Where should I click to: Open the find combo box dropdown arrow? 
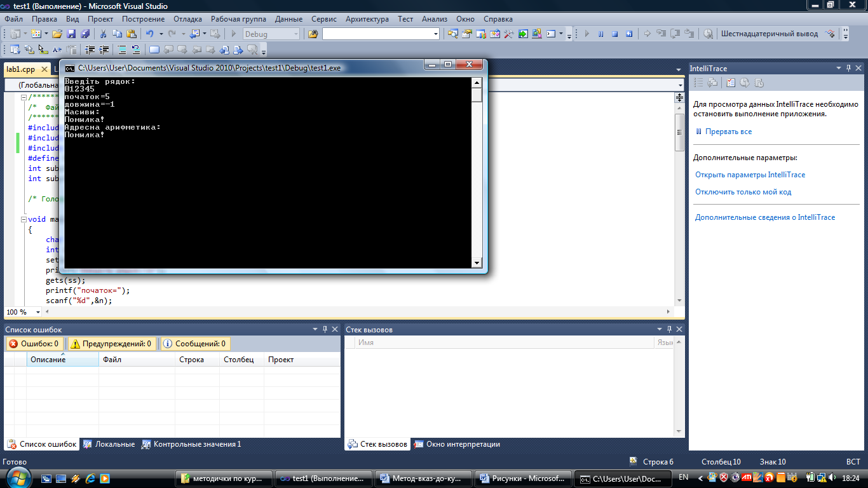click(x=435, y=34)
